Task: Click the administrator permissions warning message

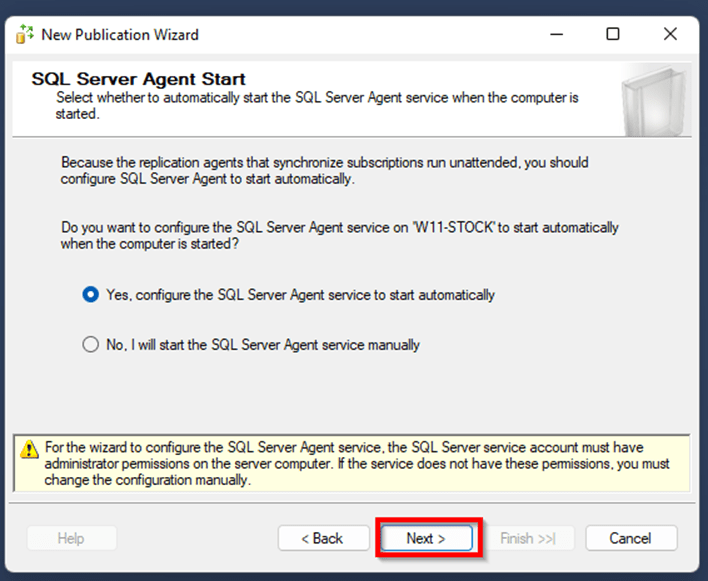Action: pos(357,464)
